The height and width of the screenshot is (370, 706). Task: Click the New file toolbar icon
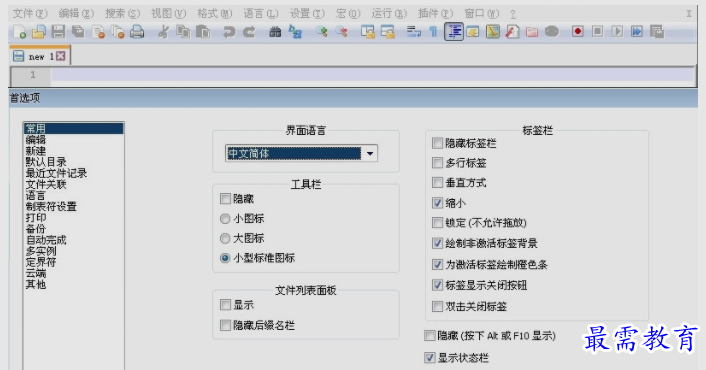19,32
